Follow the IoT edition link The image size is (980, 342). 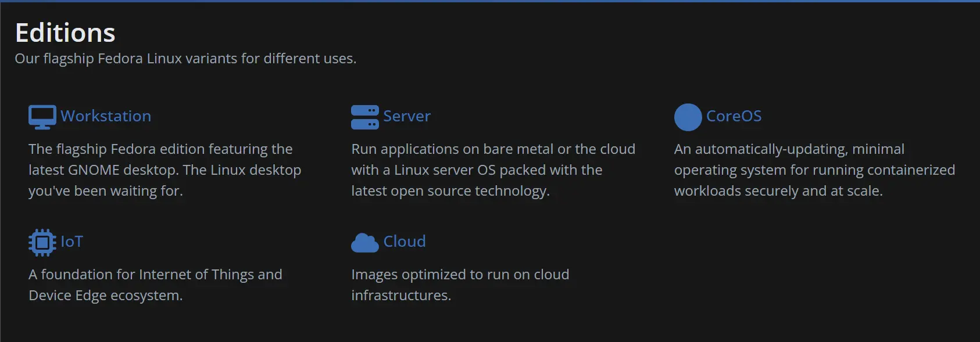[x=72, y=242]
